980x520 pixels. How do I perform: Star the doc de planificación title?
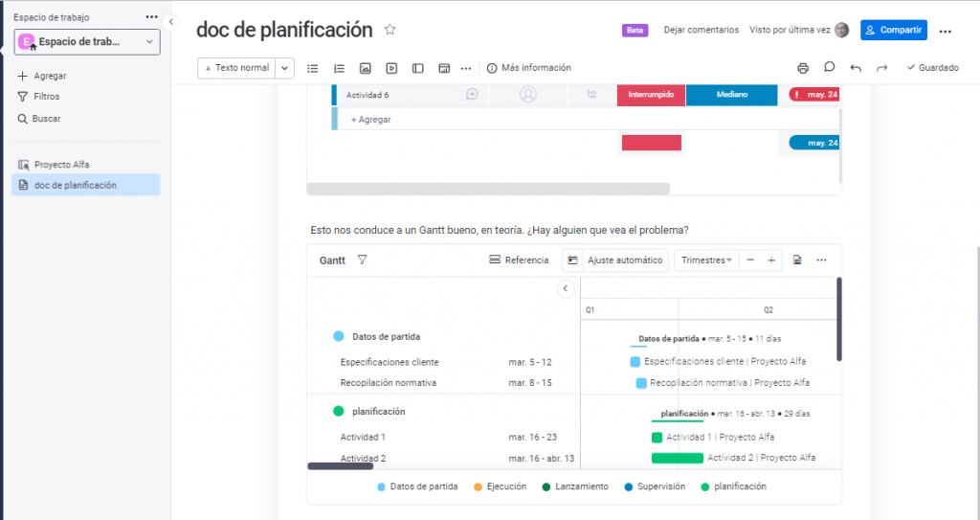click(x=390, y=30)
